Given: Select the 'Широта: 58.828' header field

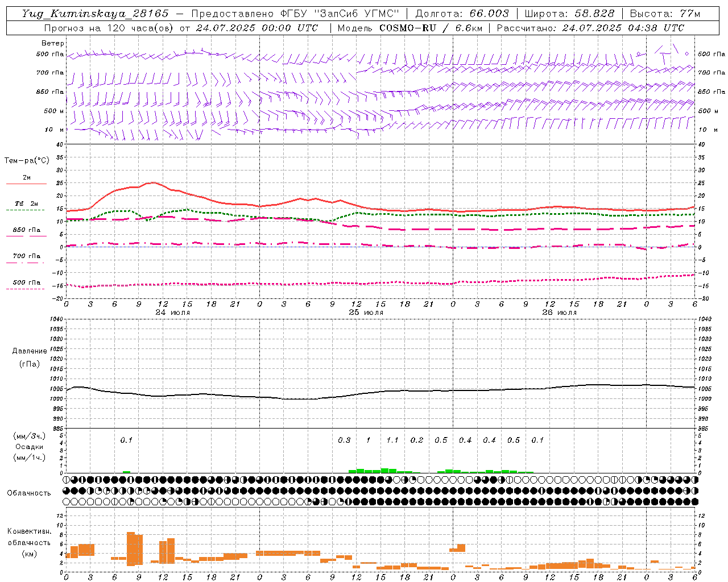Looking at the screenshot, I should point(569,14).
